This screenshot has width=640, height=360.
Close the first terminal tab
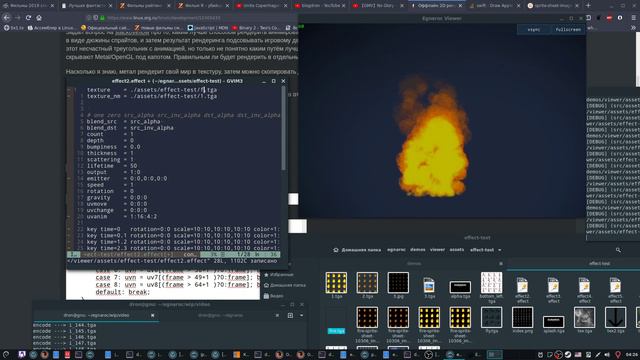[x=152, y=315]
